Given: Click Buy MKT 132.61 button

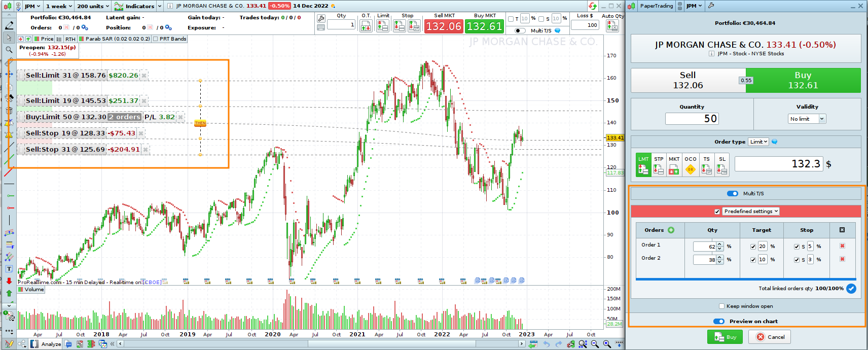Looking at the screenshot, I should pos(484,26).
